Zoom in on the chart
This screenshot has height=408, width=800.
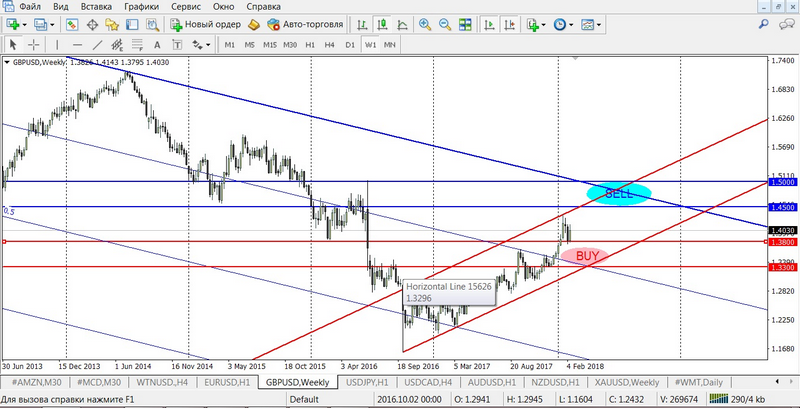click(425, 24)
